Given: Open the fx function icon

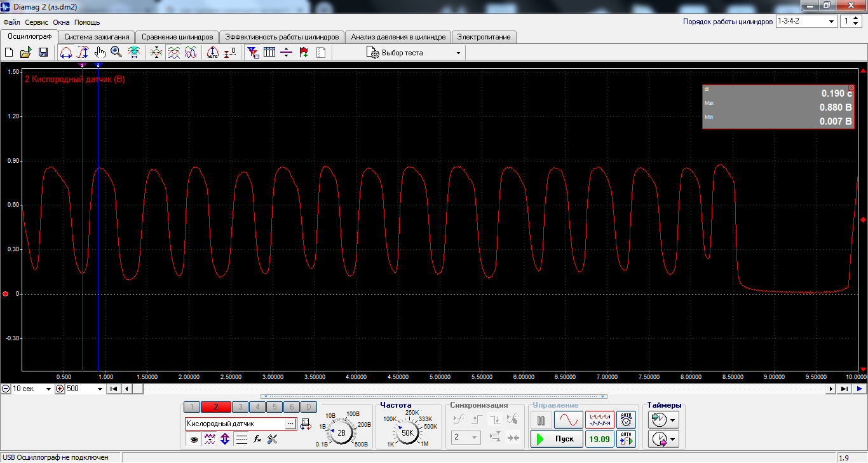Looking at the screenshot, I should point(257,439).
